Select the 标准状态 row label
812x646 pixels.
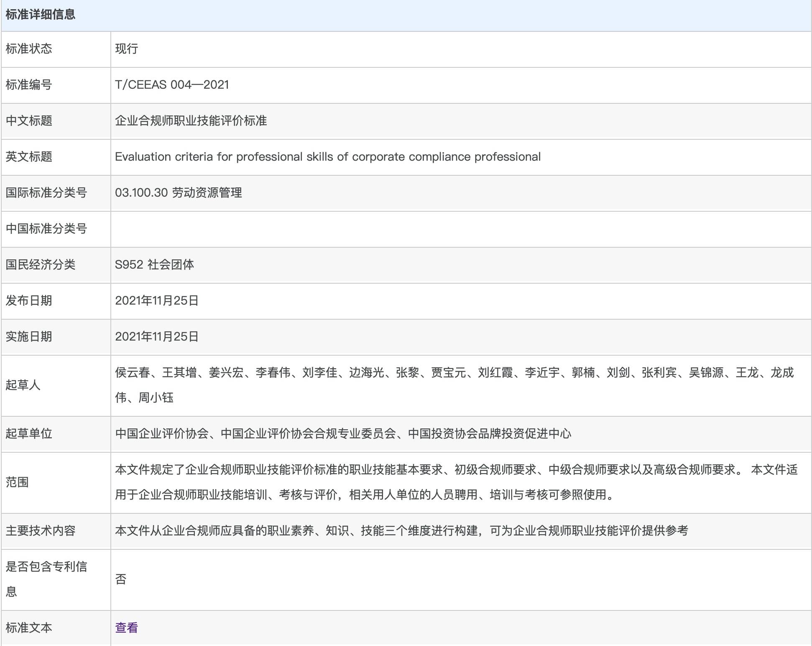pos(28,49)
